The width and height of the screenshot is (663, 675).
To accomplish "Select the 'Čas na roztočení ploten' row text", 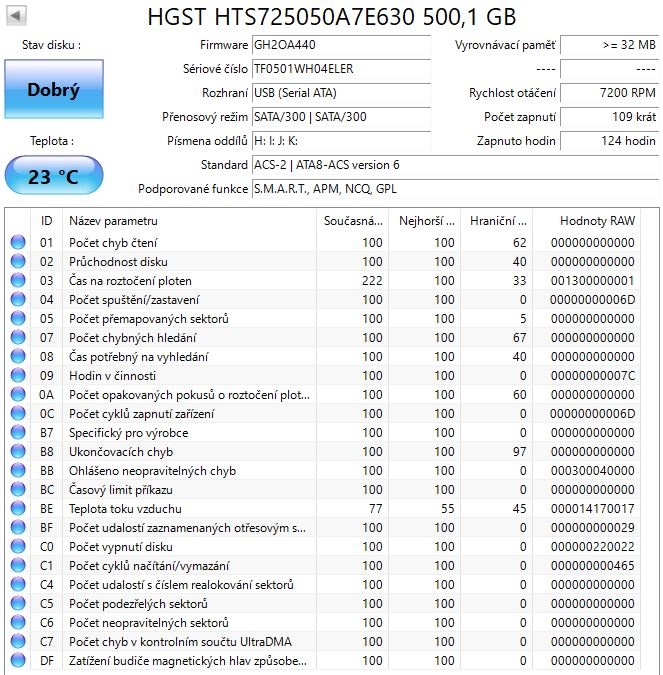I will [x=130, y=281].
